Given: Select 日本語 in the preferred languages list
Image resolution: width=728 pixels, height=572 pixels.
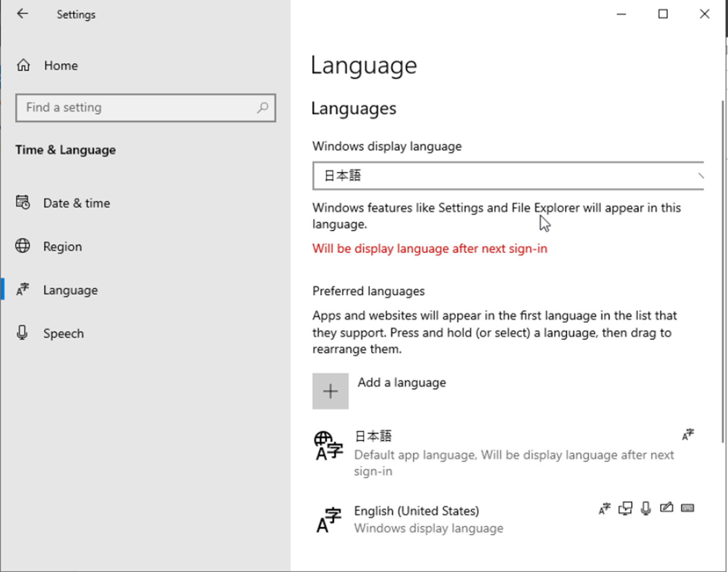Looking at the screenshot, I should pos(374,437).
